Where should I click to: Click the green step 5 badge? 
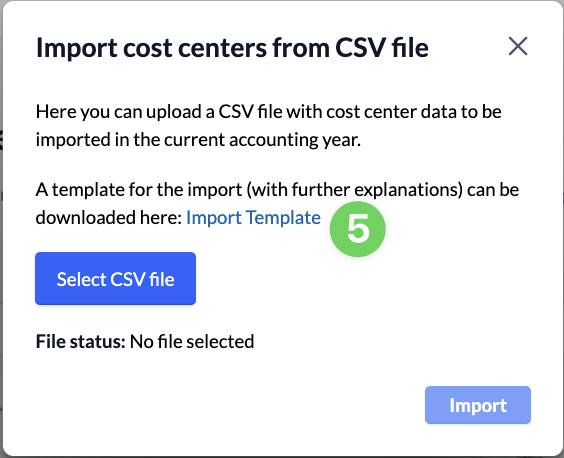[358, 229]
